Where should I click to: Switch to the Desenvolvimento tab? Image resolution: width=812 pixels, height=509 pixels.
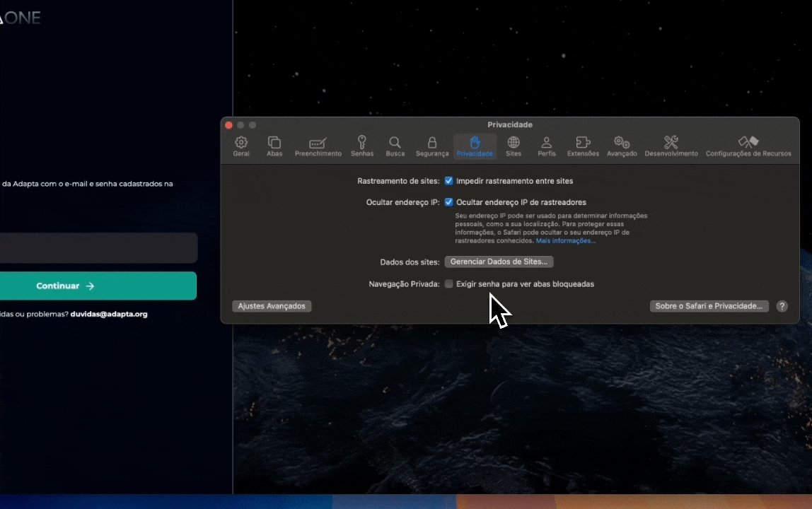pyautogui.click(x=671, y=146)
